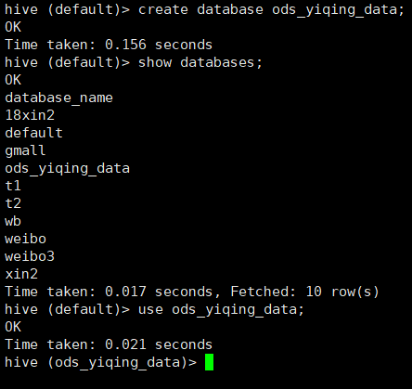Click the first OK output line
Screen dimensions: 412x389
pyautogui.click(x=13, y=27)
